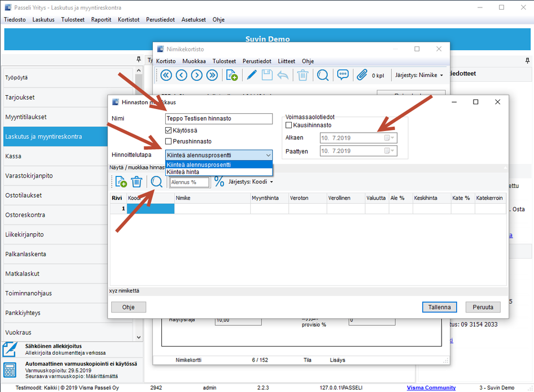The image size is (534, 392).
Task: Click the Tallenna button
Action: pyautogui.click(x=439, y=307)
